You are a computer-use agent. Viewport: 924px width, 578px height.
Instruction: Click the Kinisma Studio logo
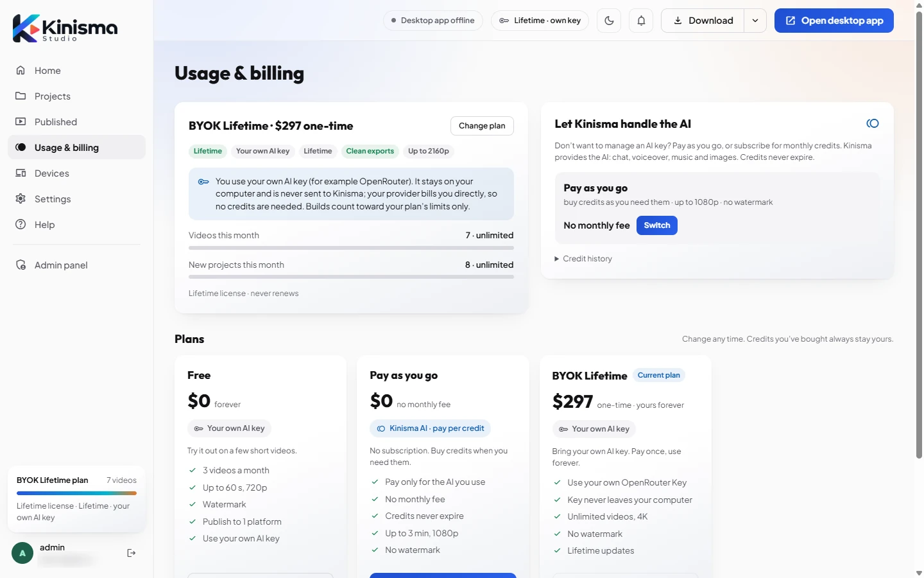[65, 28]
